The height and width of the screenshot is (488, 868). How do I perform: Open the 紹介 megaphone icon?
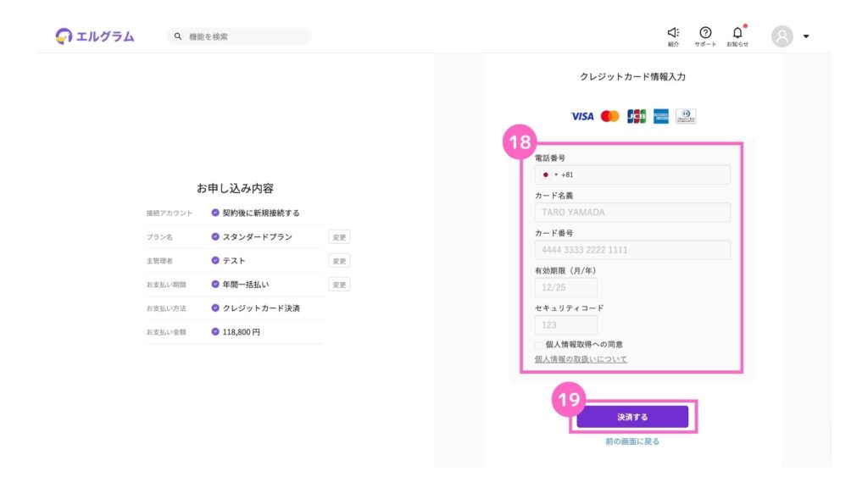pyautogui.click(x=673, y=33)
